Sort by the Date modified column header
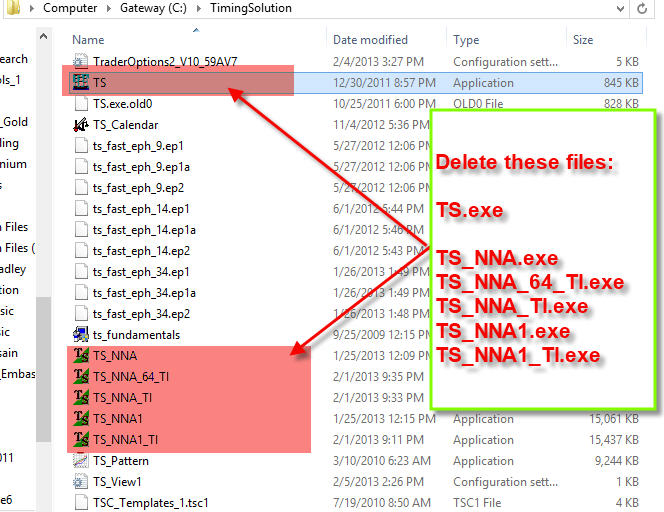 [x=372, y=40]
